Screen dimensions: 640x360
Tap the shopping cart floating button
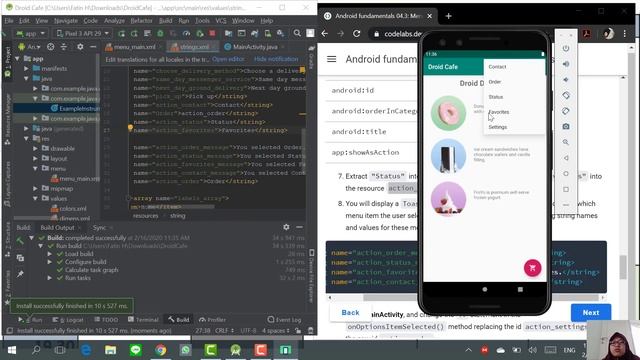pyautogui.click(x=532, y=268)
